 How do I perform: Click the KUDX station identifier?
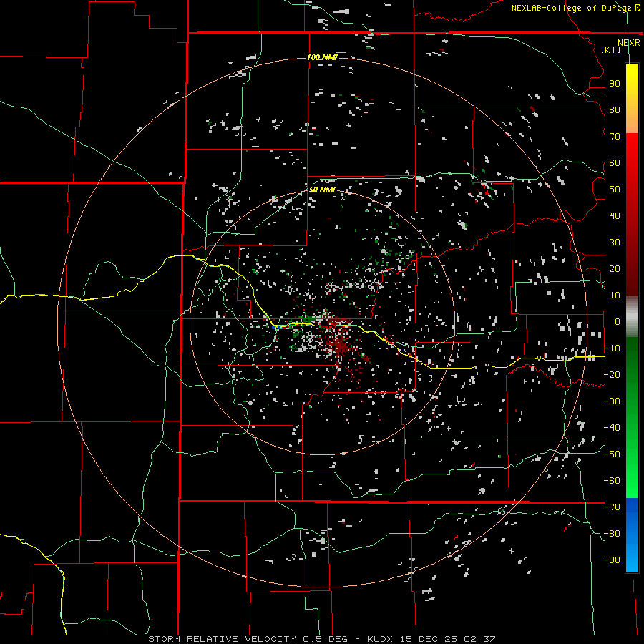[380, 639]
